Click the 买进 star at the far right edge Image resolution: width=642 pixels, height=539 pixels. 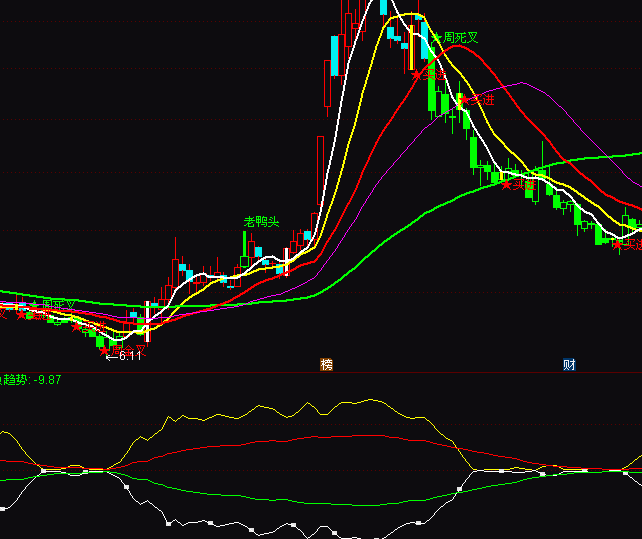[618, 243]
